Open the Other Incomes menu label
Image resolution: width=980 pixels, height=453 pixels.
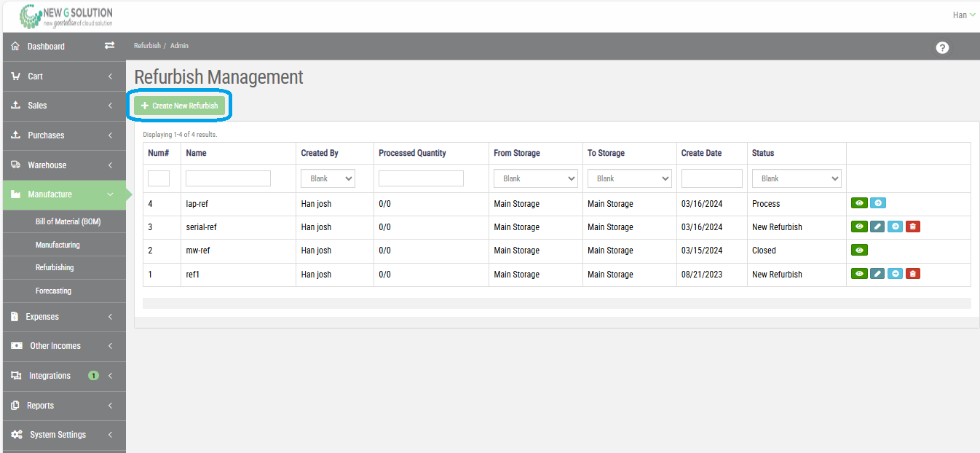pyautogui.click(x=55, y=346)
